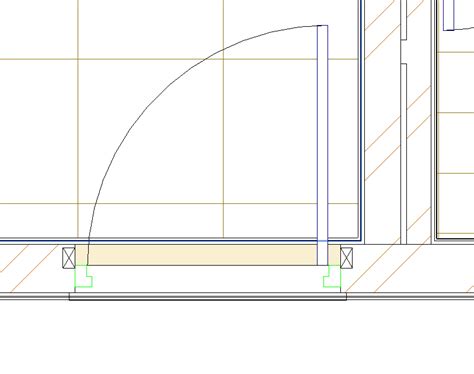Select the door sill slab below opening
The height and width of the screenshot is (374, 474).
click(208, 296)
